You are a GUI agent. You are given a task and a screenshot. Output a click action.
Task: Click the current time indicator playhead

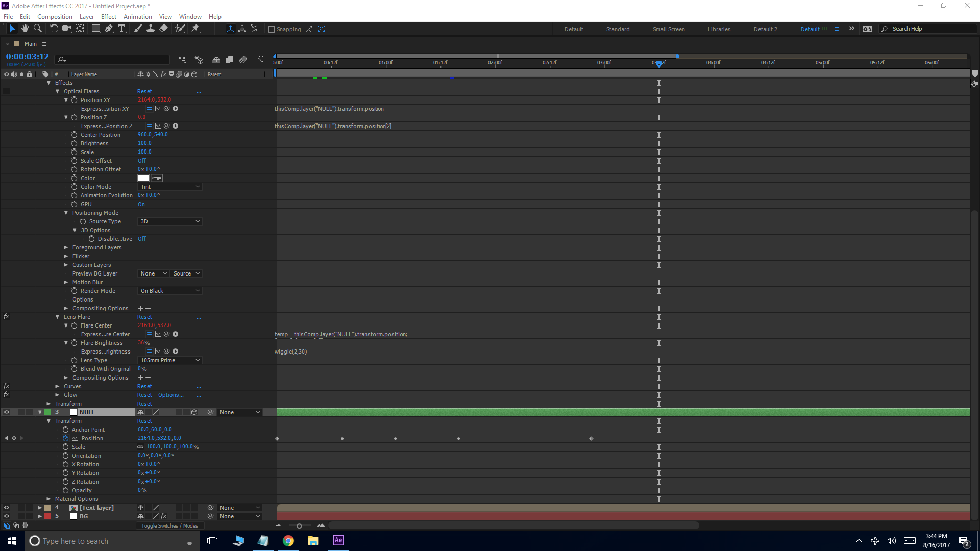tap(659, 64)
